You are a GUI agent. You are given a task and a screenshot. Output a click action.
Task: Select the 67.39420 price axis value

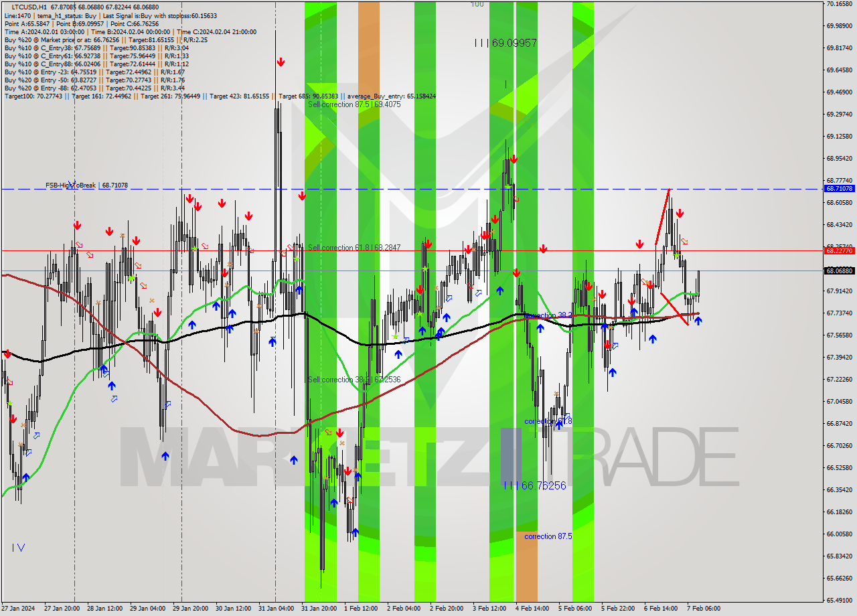click(x=840, y=358)
